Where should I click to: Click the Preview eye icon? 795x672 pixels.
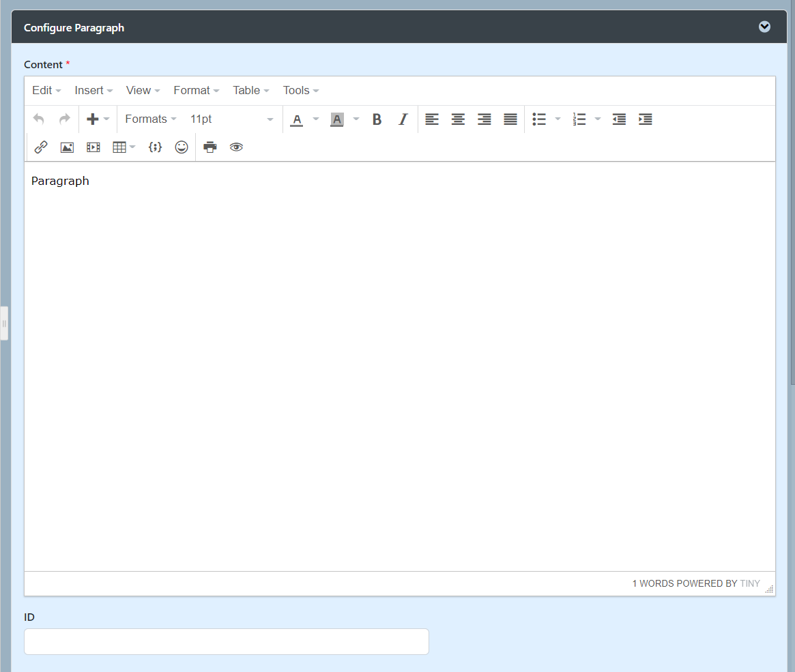pos(236,147)
